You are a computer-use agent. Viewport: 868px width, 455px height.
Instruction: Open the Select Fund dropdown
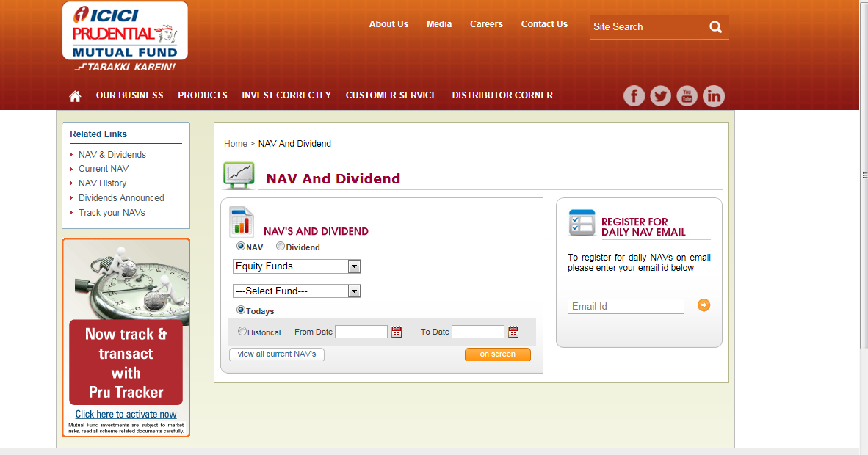tap(297, 291)
